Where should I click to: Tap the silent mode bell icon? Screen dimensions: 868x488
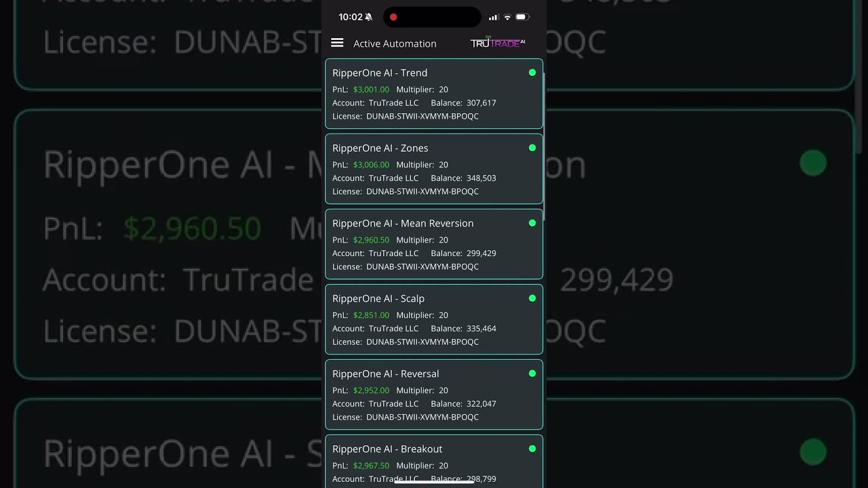[369, 17]
